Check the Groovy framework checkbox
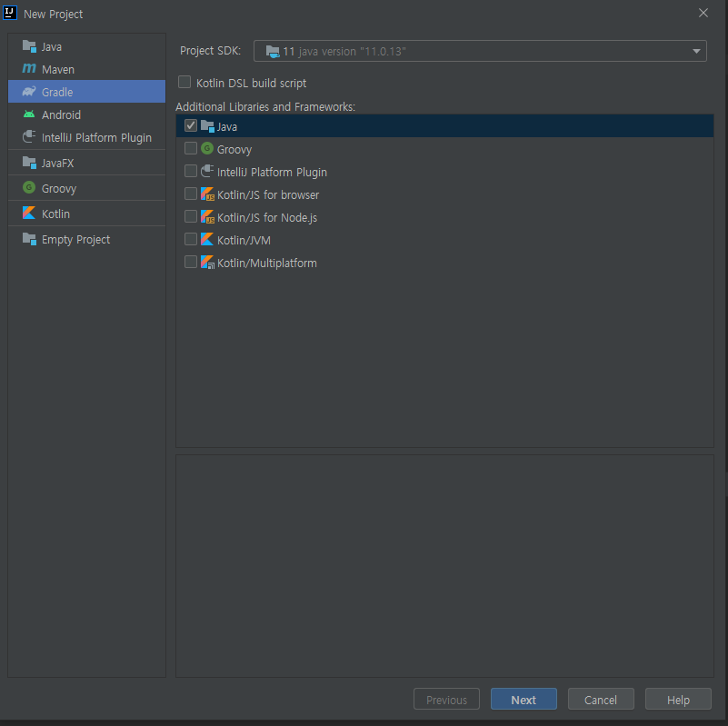The width and height of the screenshot is (728, 726). pos(190,148)
